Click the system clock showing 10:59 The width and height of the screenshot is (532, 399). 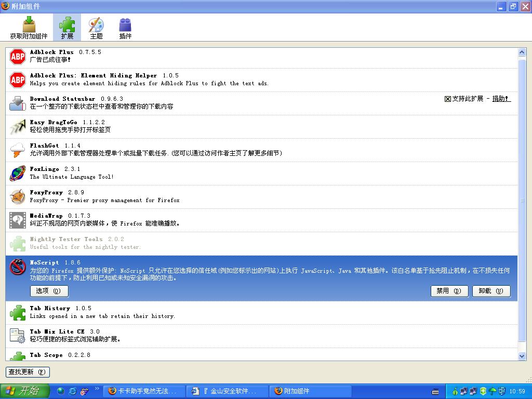pos(517,392)
